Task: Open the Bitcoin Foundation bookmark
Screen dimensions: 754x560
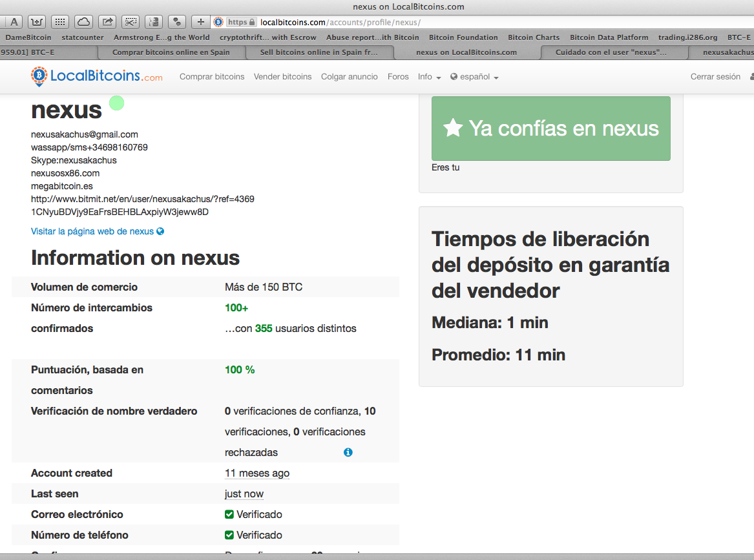Action: pyautogui.click(x=463, y=37)
